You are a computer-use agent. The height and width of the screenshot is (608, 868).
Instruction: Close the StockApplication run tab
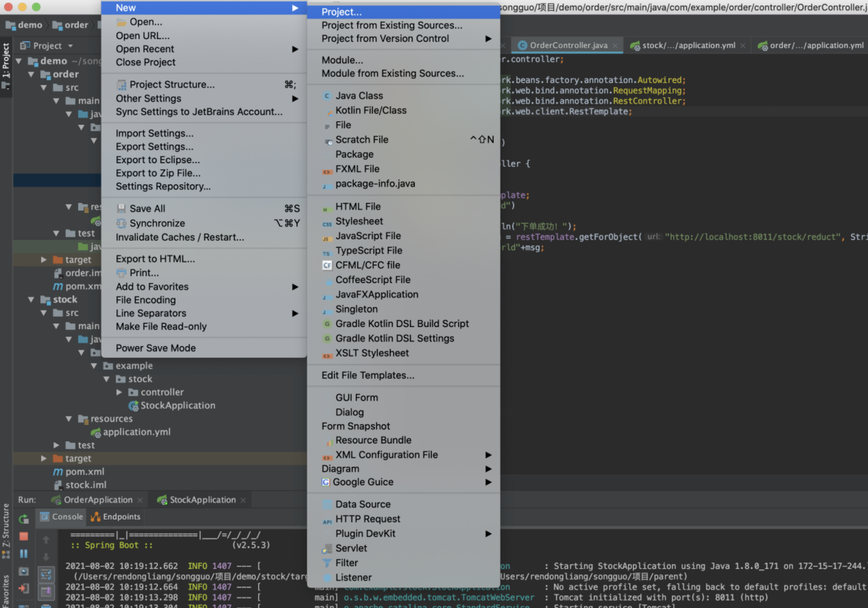[x=243, y=500]
